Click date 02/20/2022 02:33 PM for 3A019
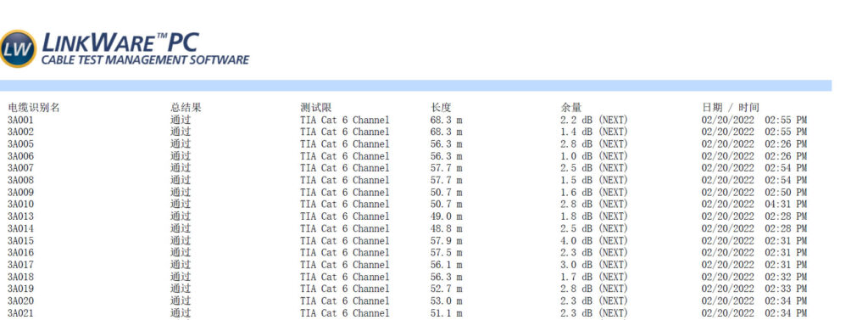Viewport: 868px width, 320px height. pos(754,289)
